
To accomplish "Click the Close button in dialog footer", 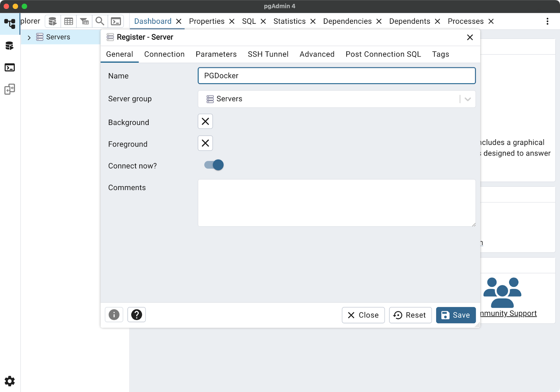I will 363,315.
